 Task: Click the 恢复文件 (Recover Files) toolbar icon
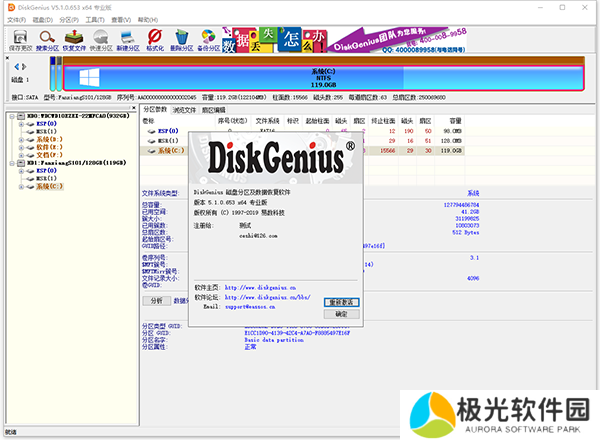pos(75,41)
